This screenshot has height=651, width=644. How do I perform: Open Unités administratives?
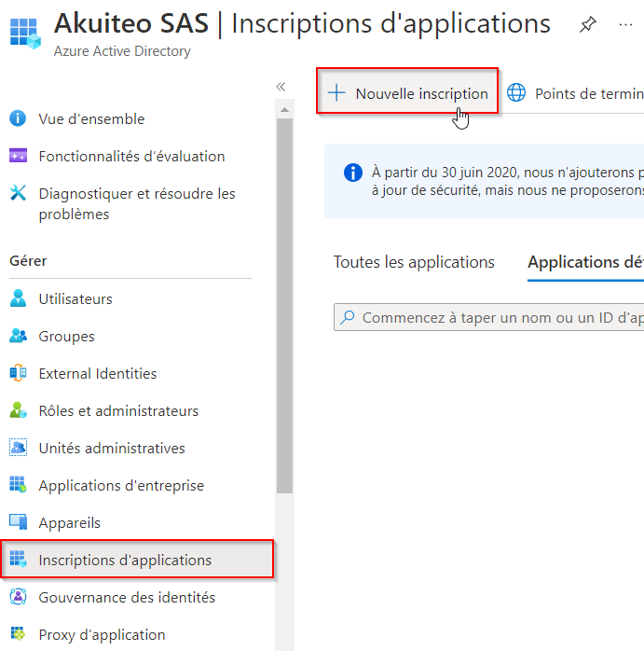tap(112, 449)
